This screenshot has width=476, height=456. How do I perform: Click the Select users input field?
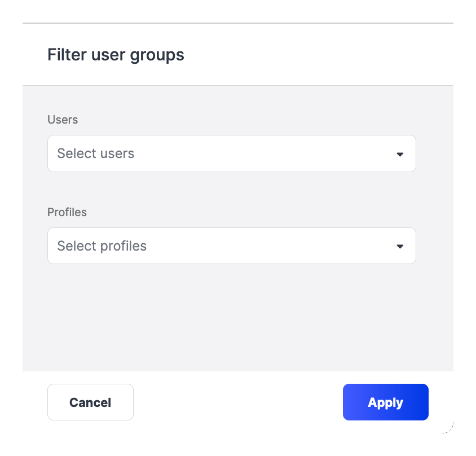(x=231, y=154)
